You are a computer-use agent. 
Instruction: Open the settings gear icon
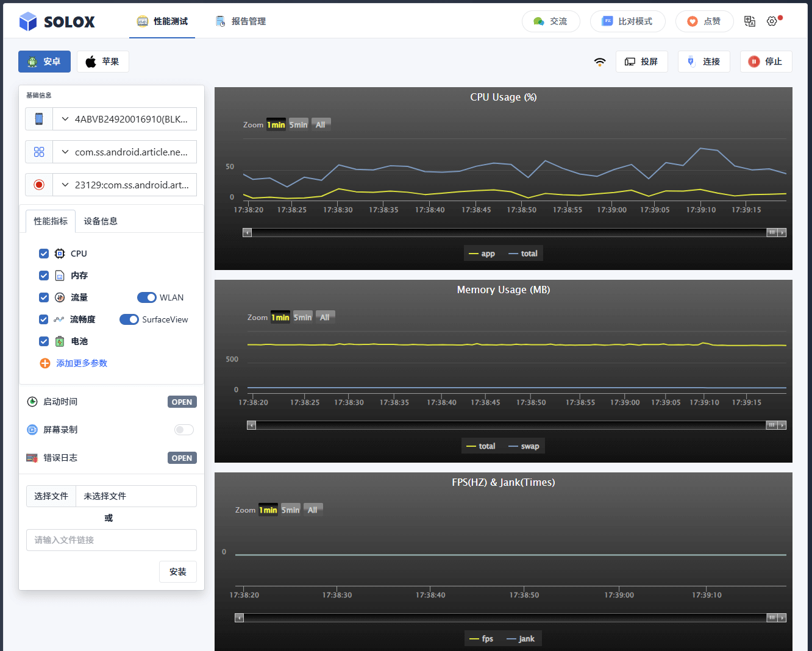772,21
